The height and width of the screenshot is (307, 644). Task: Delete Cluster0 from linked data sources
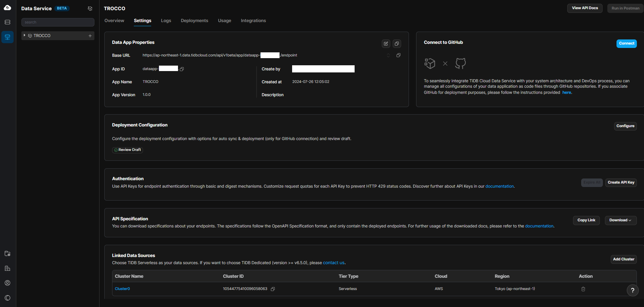click(x=583, y=289)
